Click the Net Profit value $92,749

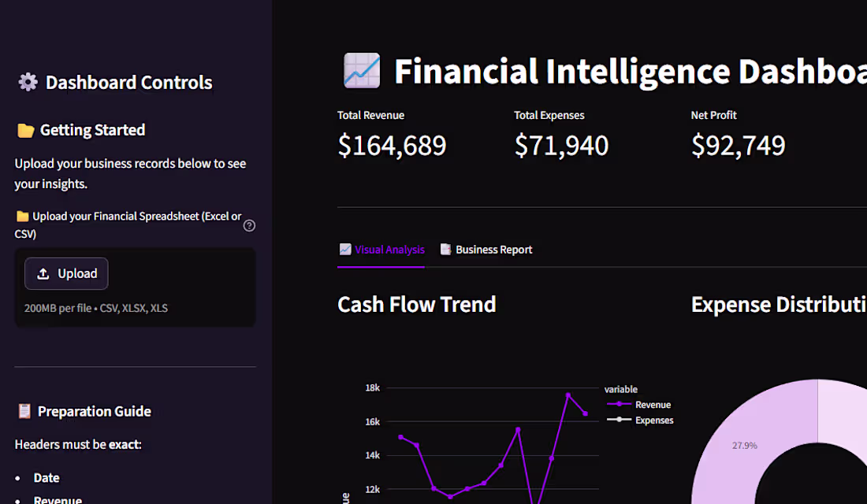(x=739, y=146)
